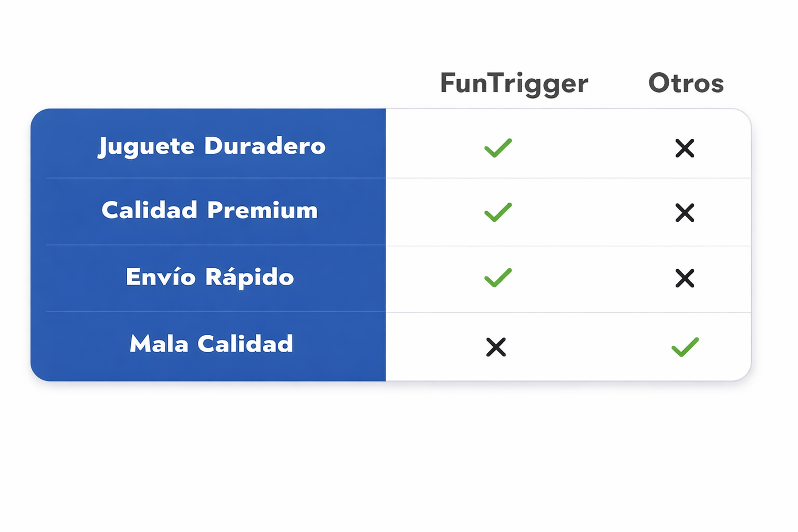The image size is (798, 532).
Task: Click the Otros cross for Envío Rápido
Action: click(x=685, y=278)
